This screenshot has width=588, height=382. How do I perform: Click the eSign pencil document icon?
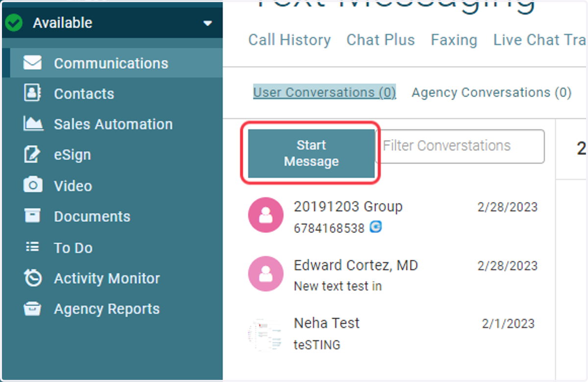(33, 155)
